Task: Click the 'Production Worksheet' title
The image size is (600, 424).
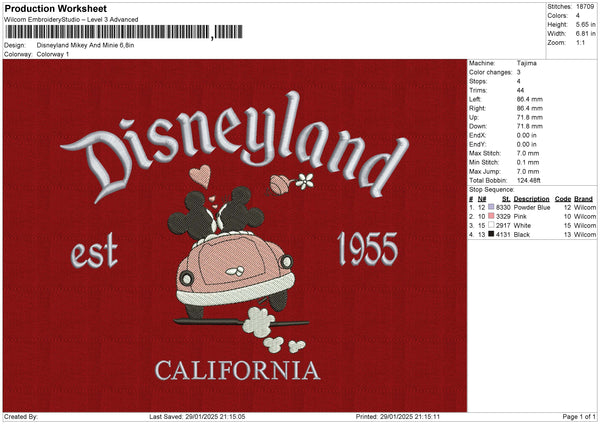Action: (x=55, y=8)
